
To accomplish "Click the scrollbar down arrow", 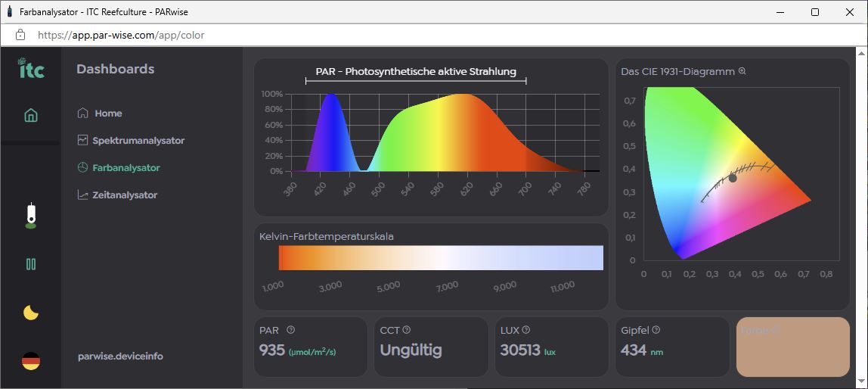I will point(860,383).
